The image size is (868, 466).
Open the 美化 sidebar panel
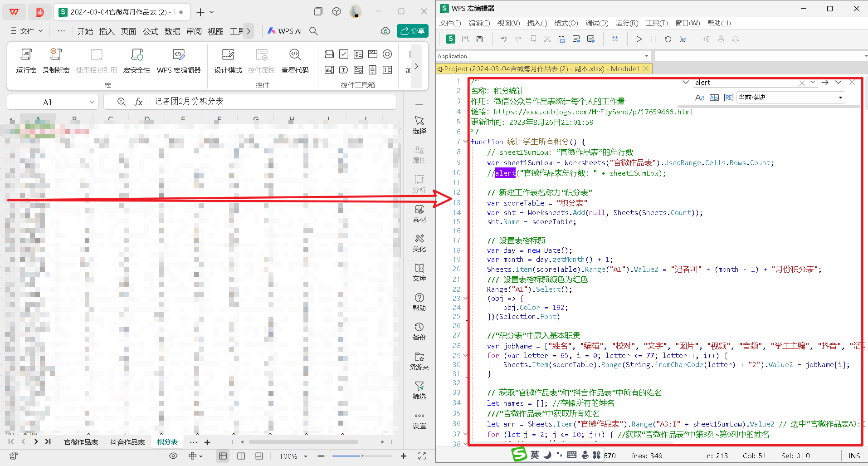(419, 243)
